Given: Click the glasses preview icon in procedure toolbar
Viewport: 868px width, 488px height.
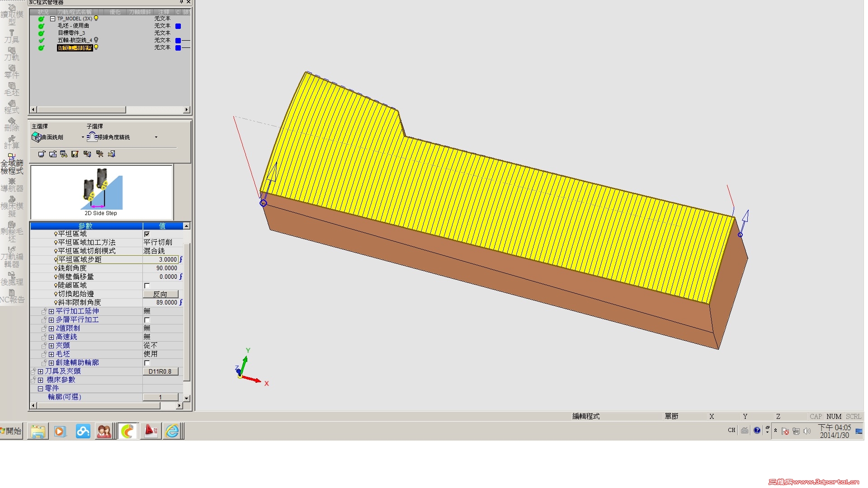Looking at the screenshot, I should pos(64,154).
